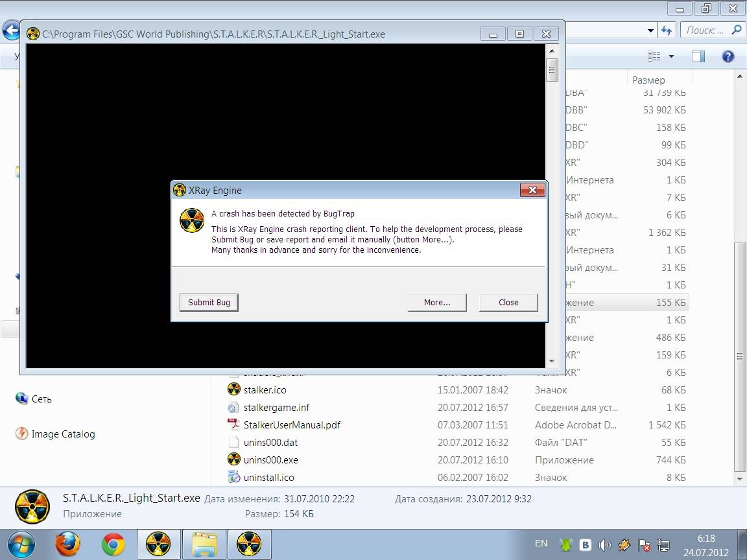Viewport: 747px width, 560px height.
Task: Click the Submit Bug button
Action: point(209,303)
